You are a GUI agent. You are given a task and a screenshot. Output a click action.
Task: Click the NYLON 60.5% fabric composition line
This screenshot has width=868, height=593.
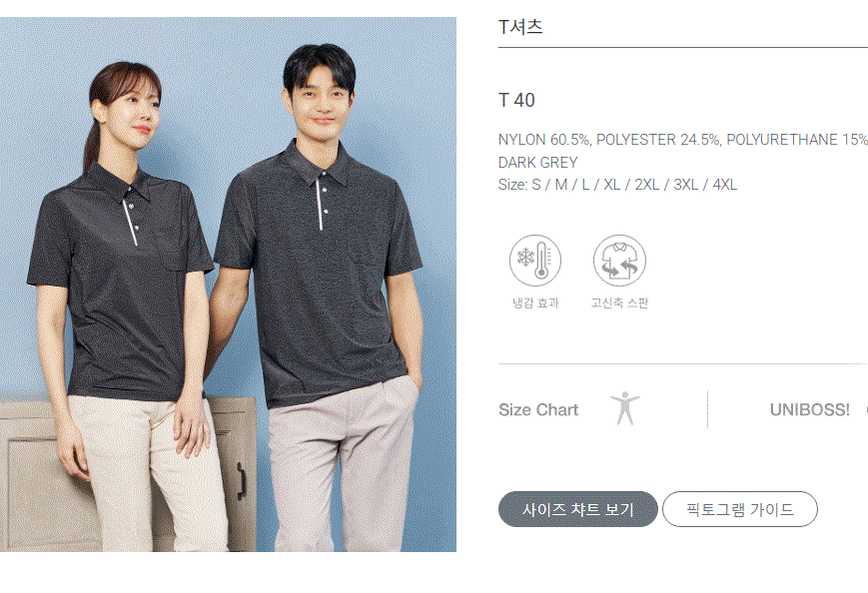click(682, 140)
